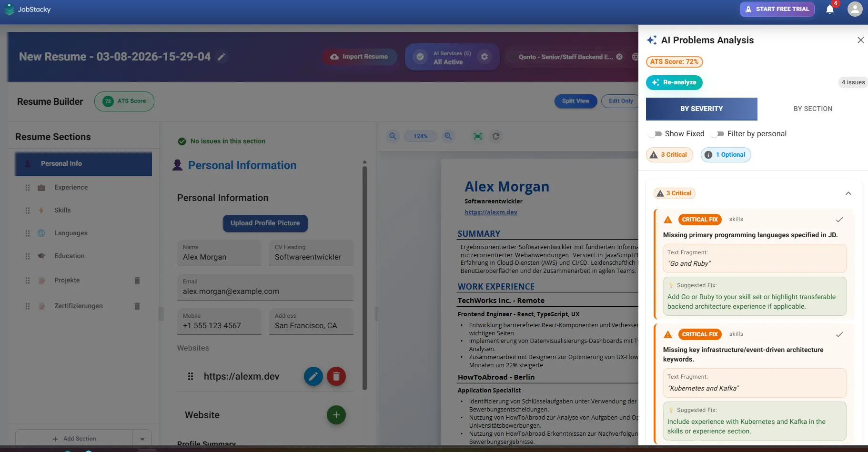Open the user profile avatar
This screenshot has width=868, height=452.
(x=855, y=9)
